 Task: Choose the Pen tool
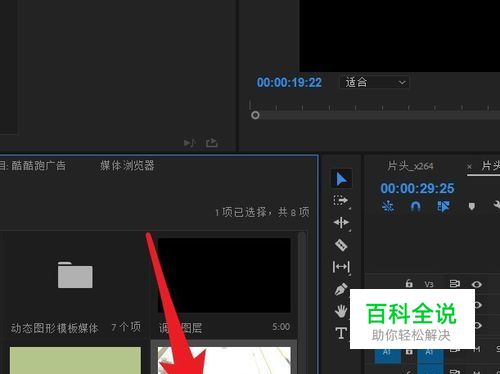(341, 289)
